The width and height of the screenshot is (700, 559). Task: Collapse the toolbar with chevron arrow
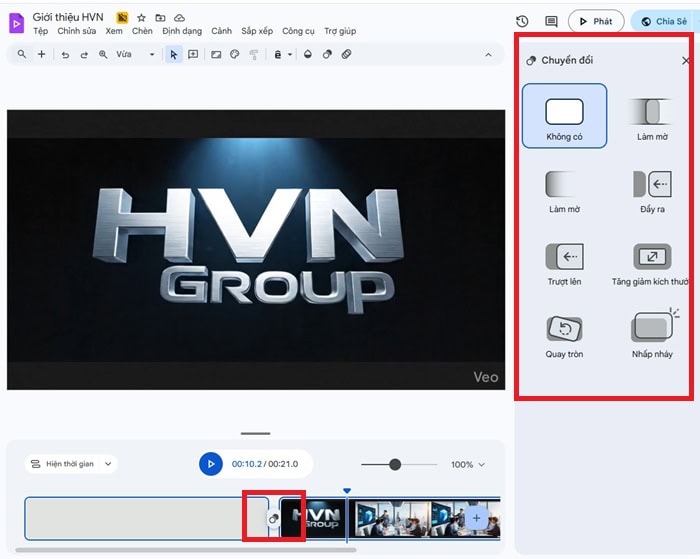tap(488, 55)
